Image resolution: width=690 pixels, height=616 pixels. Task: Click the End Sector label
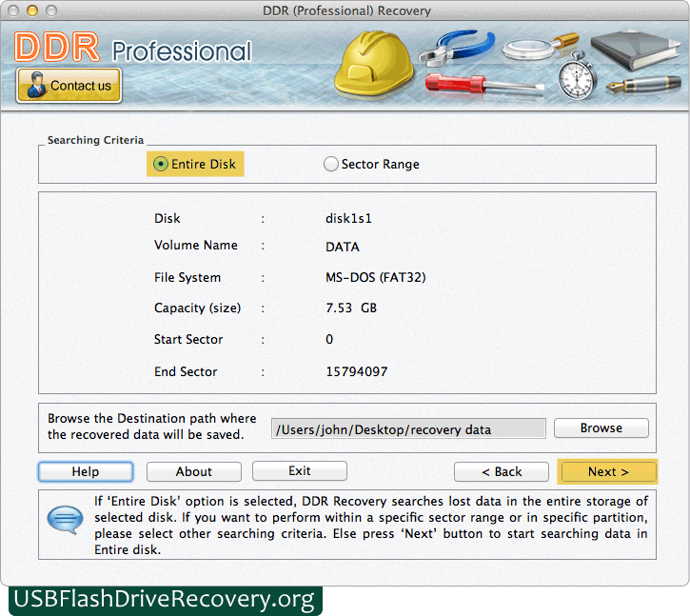point(186,371)
